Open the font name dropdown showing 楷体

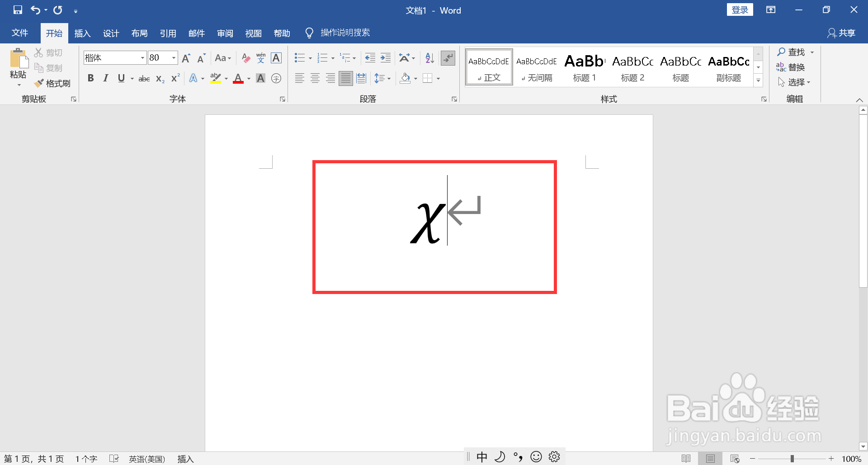tap(142, 58)
